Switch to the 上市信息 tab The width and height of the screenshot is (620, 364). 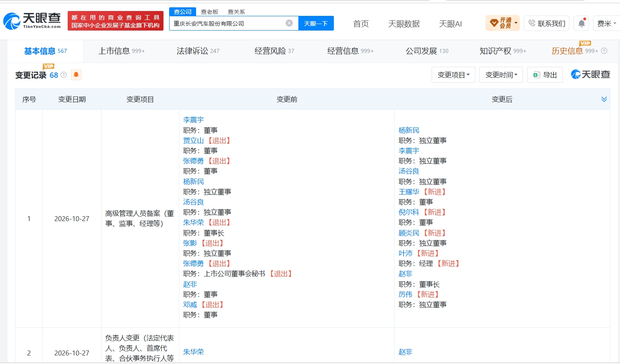click(121, 51)
